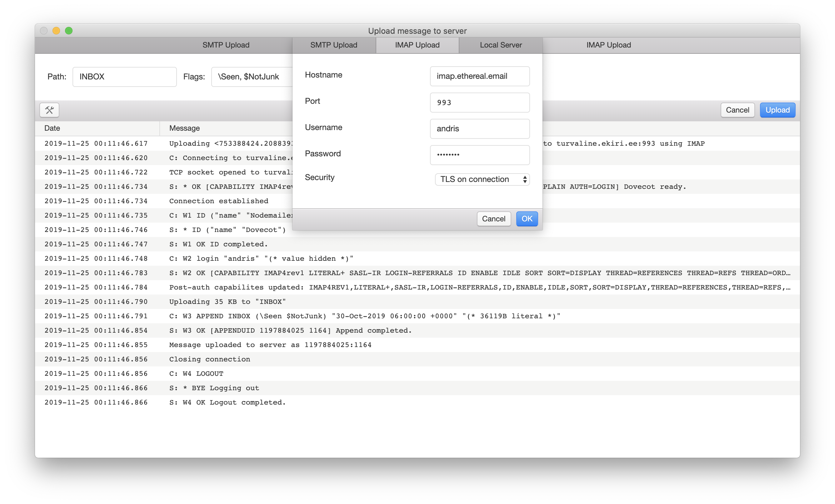The width and height of the screenshot is (835, 504).
Task: Select the Local Server tab
Action: point(501,45)
